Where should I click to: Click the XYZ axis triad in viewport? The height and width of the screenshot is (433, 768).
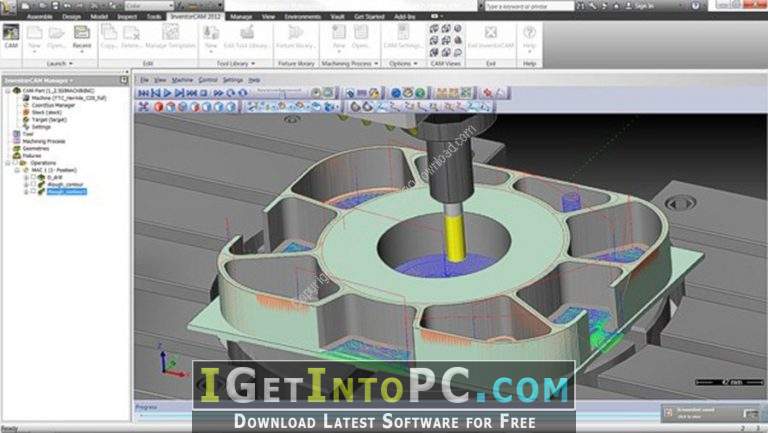[171, 361]
